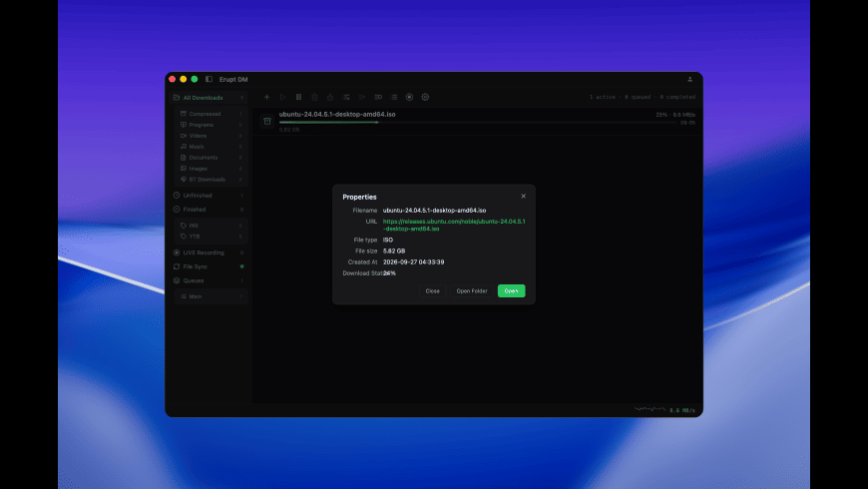Click the archive file icon of ubuntu download

pos(267,122)
